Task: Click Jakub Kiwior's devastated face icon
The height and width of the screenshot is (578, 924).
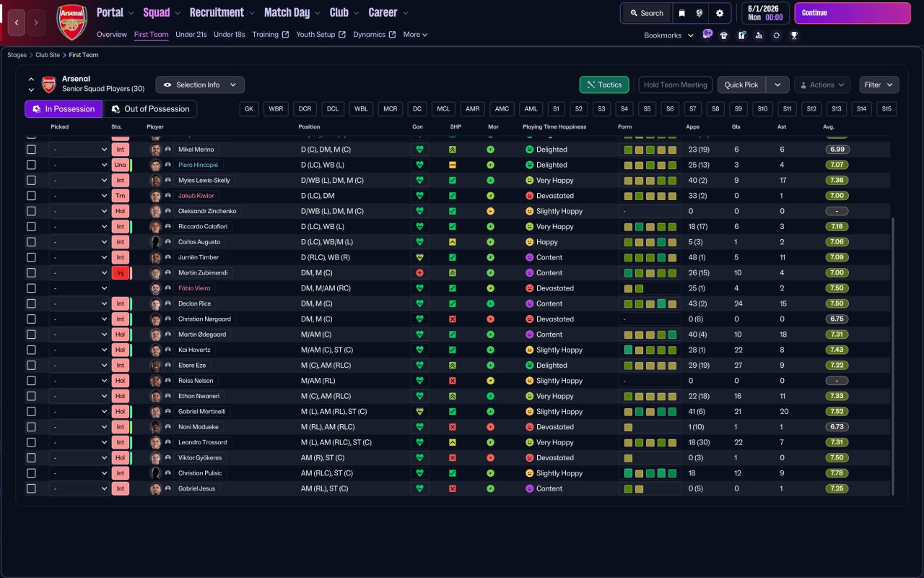Action: coord(529,196)
